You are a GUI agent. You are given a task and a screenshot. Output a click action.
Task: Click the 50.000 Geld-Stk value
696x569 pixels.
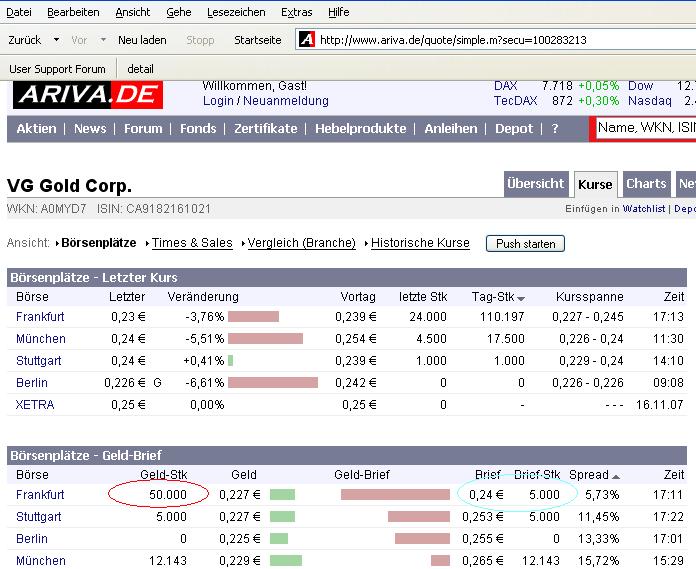click(168, 495)
